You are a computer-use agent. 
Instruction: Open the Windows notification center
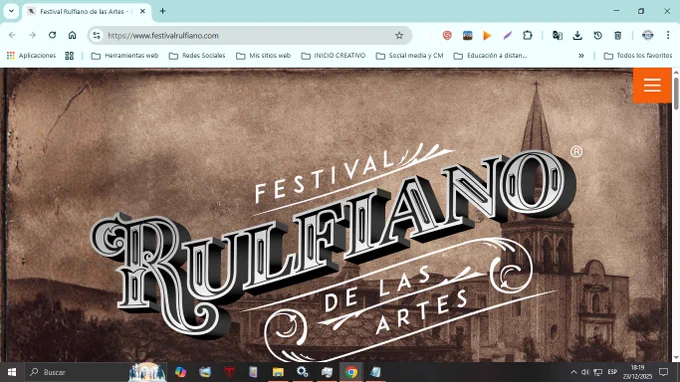coord(664,372)
